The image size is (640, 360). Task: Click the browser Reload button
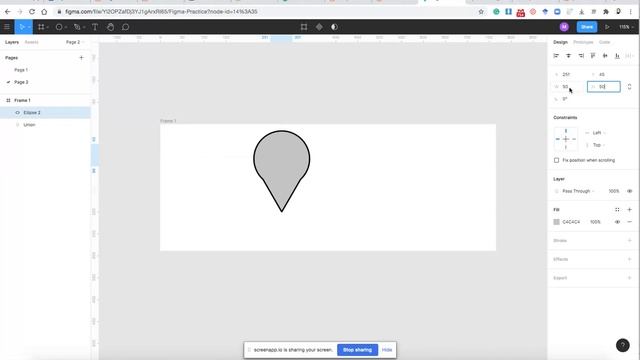tap(32, 12)
